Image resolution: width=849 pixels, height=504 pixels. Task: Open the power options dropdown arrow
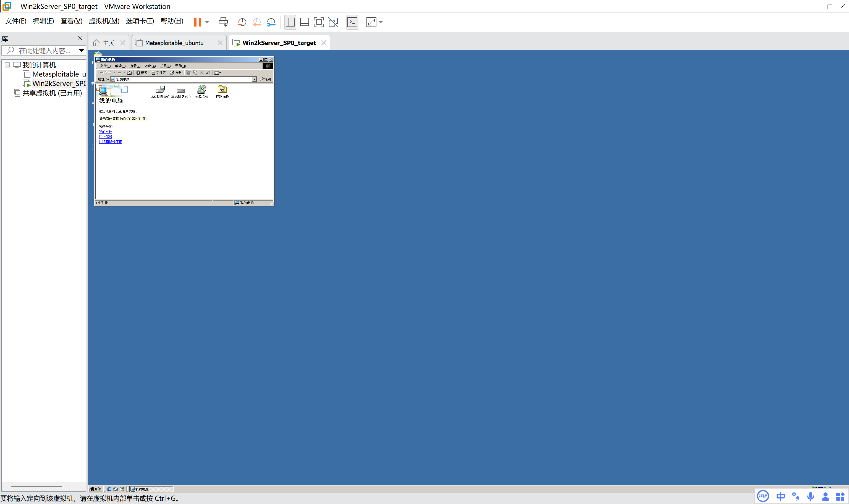point(207,22)
